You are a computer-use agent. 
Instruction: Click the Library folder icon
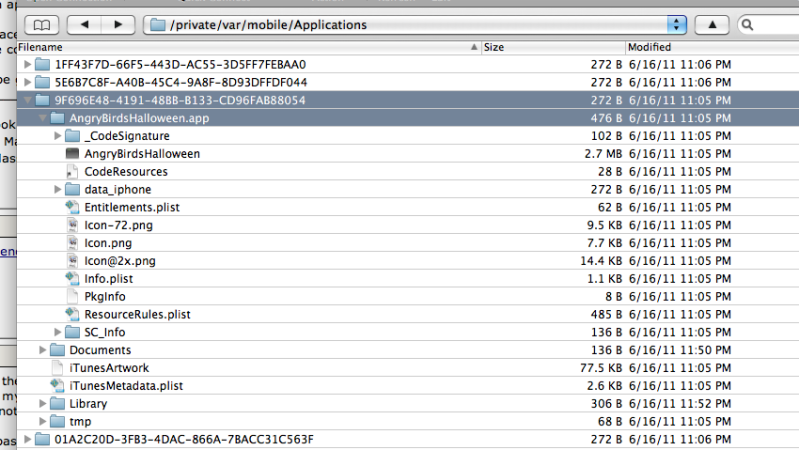(57, 403)
